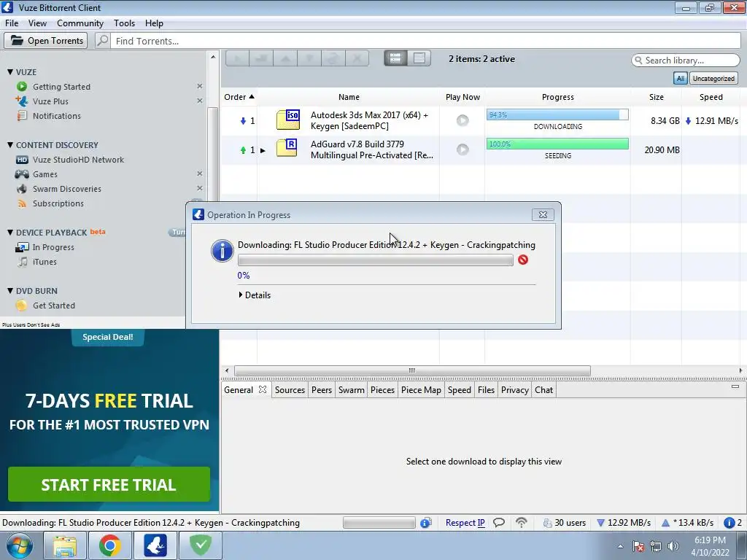Open the File menu
747x560 pixels.
tap(12, 23)
